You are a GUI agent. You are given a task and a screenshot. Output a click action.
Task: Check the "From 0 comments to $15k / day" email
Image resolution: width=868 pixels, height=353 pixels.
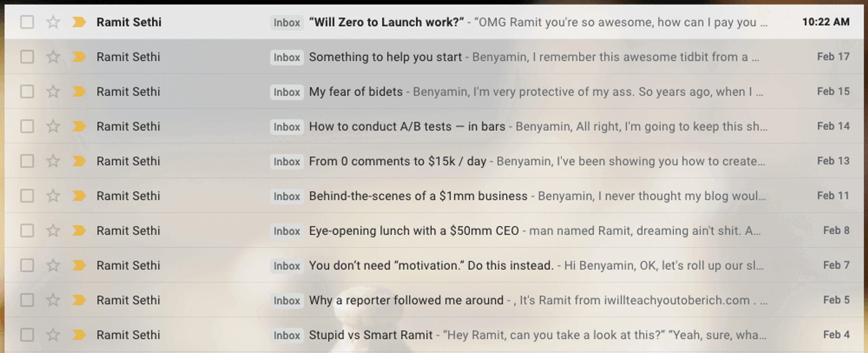point(27,161)
